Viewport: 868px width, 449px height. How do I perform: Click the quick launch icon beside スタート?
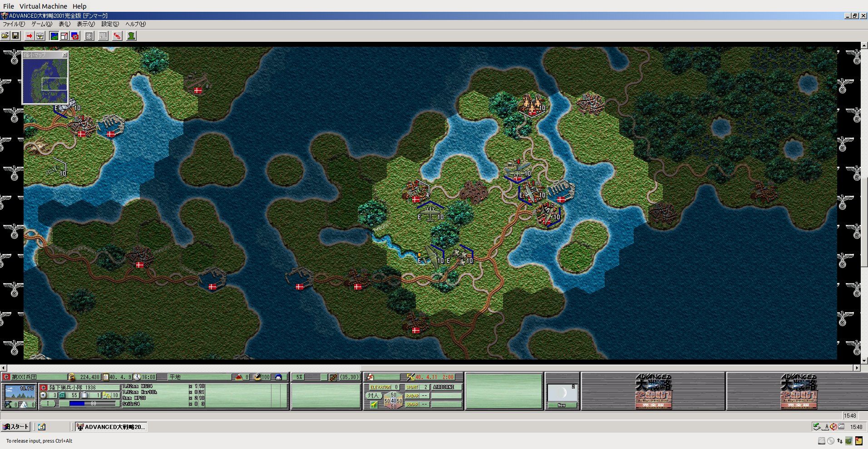click(x=42, y=427)
